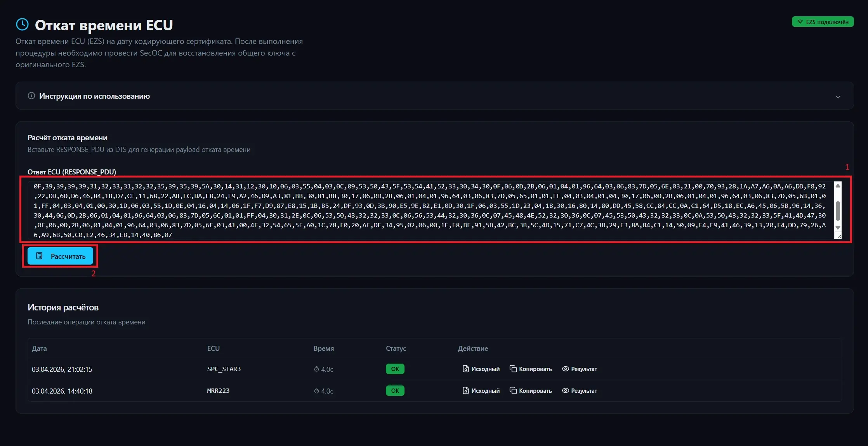Click the OK status badge for SPC_STAR3

395,369
